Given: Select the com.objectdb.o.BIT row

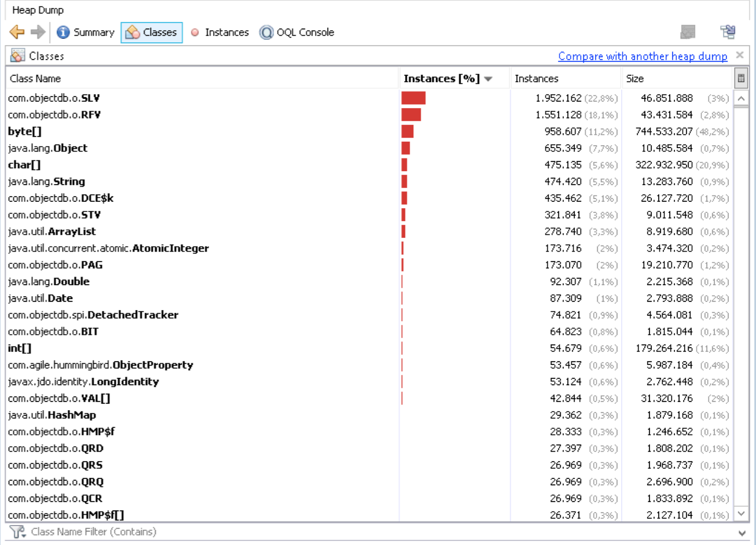Looking at the screenshot, I should coord(370,332).
